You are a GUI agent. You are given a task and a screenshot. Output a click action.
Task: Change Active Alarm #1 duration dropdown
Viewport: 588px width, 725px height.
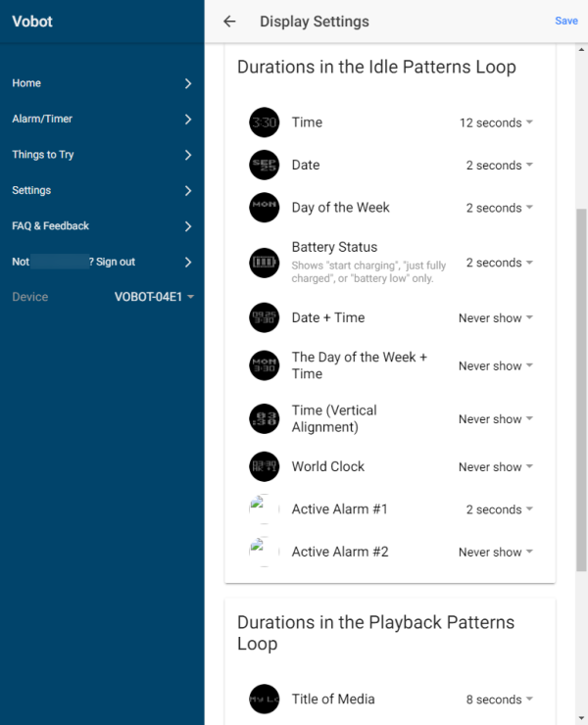pyautogui.click(x=499, y=509)
